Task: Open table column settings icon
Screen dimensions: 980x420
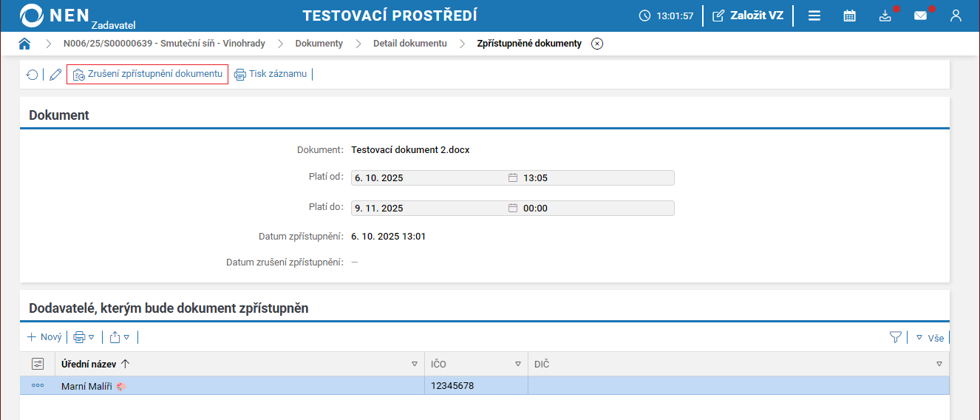Action: click(38, 364)
